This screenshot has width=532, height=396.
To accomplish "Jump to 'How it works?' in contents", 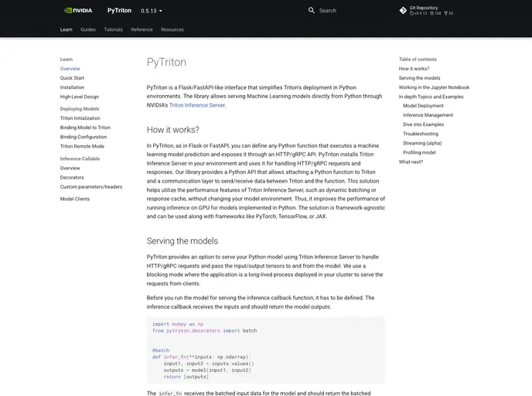I will tap(414, 69).
